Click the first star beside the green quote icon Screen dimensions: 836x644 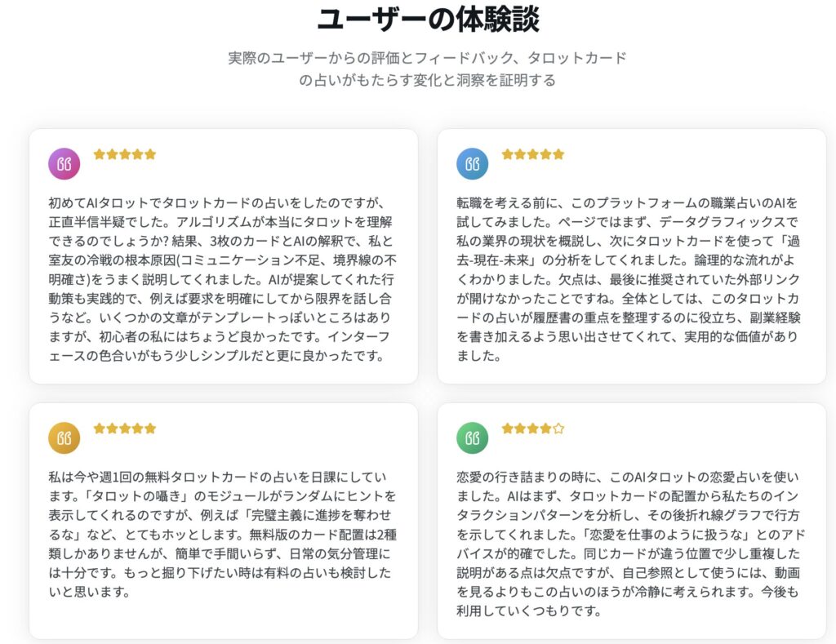point(508,429)
